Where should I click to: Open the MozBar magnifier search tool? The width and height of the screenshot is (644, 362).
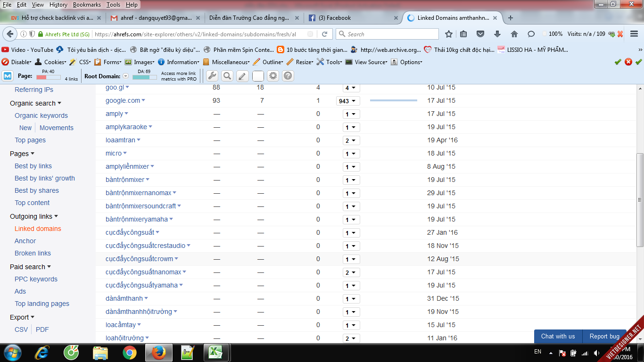click(x=227, y=76)
